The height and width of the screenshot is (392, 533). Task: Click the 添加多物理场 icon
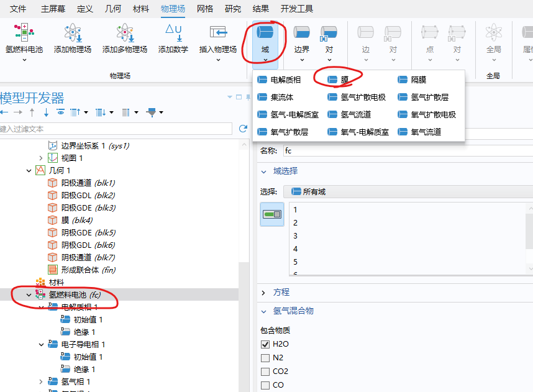tap(125, 33)
